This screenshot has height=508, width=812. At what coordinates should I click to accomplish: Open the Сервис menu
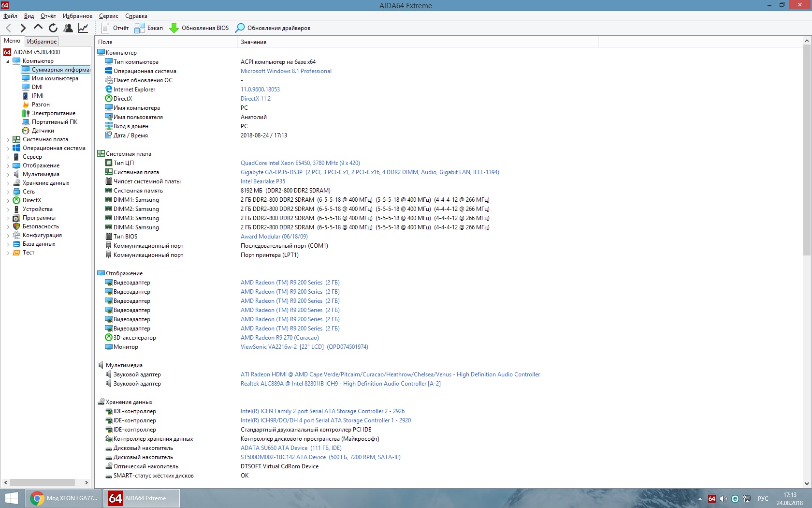(x=109, y=16)
